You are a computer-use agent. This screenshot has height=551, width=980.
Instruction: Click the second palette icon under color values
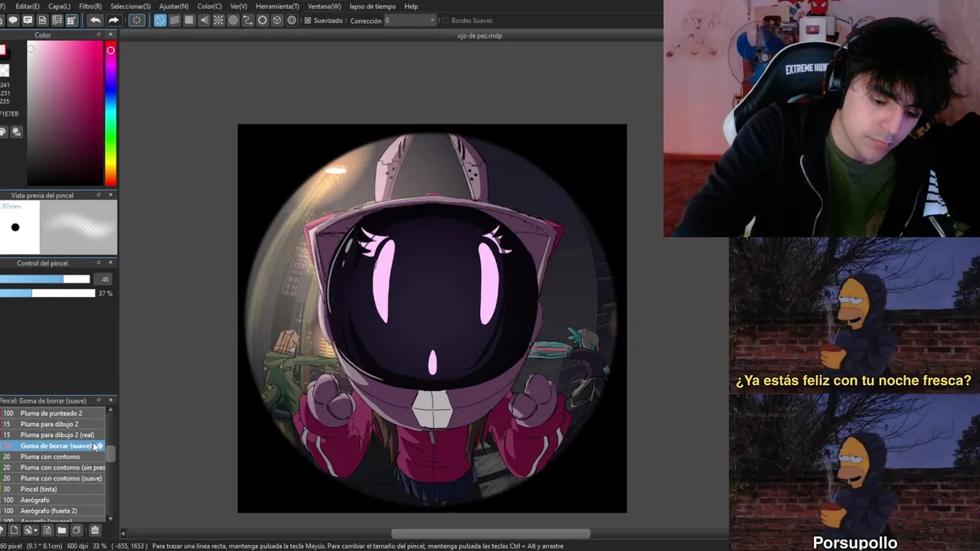(16, 132)
